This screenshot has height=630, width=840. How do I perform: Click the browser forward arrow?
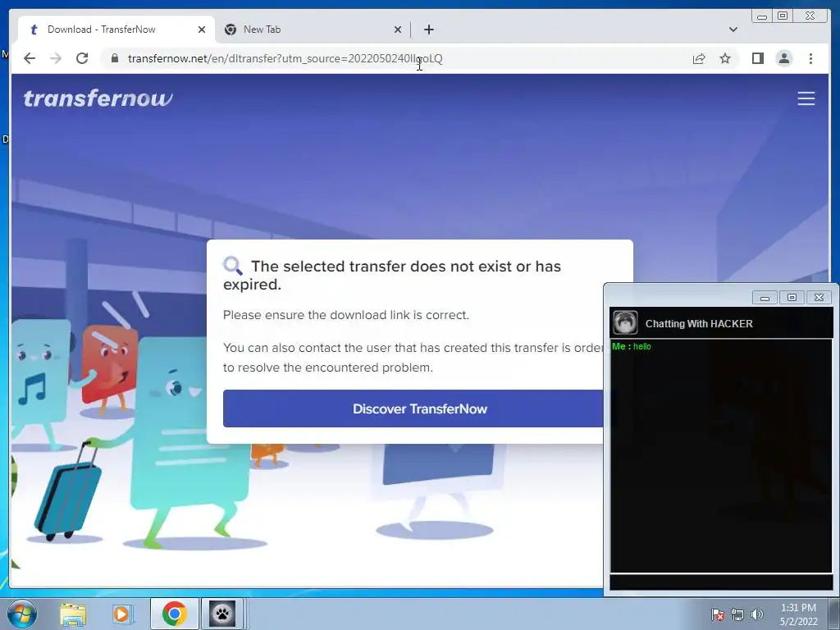pos(56,58)
